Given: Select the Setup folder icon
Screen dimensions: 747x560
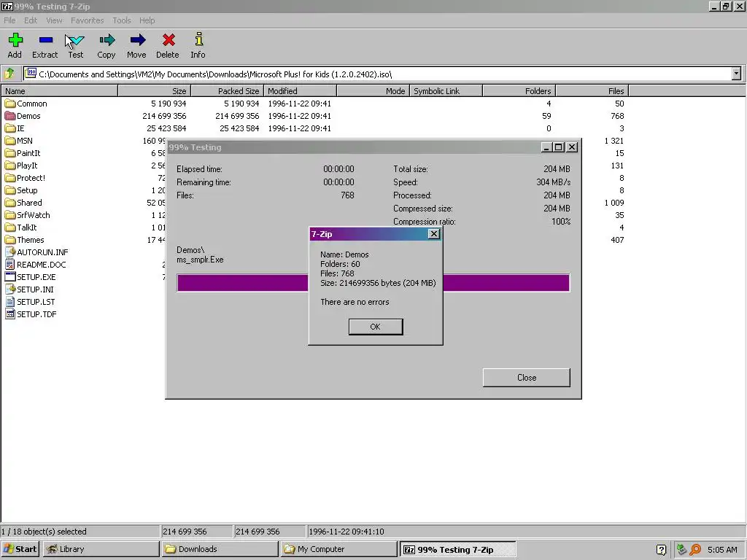Looking at the screenshot, I should point(10,190).
